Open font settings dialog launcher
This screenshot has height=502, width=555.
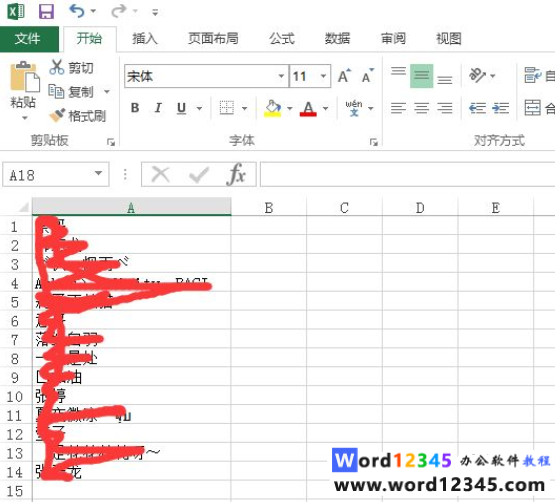[x=373, y=142]
